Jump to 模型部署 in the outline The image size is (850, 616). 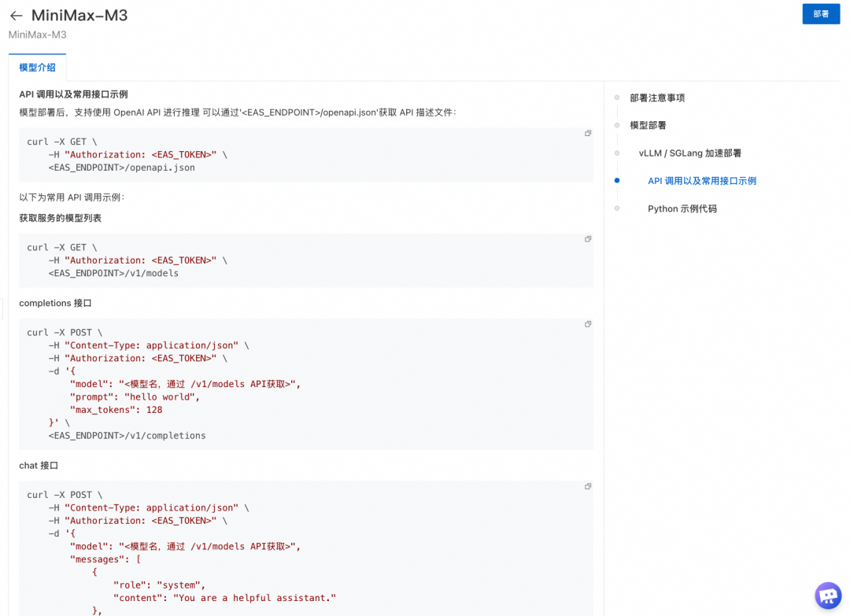(x=648, y=126)
